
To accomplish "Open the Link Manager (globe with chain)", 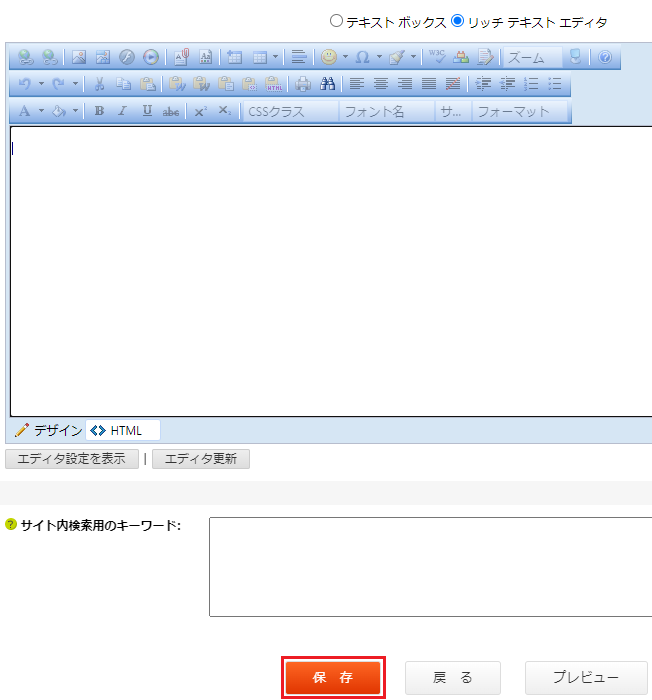I will (x=25, y=57).
